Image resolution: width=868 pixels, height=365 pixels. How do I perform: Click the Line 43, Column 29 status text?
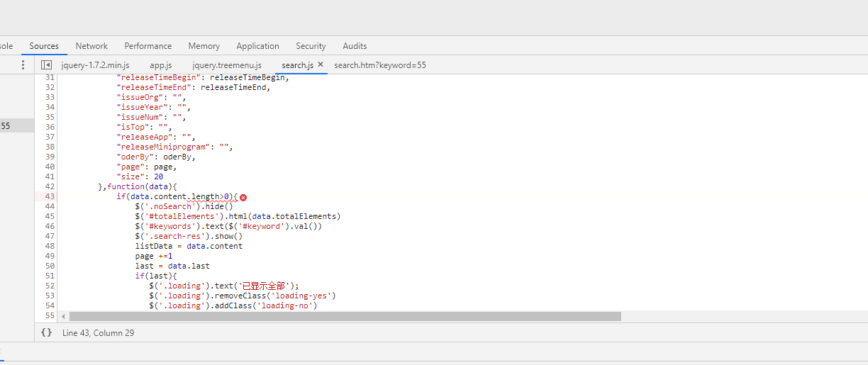98,332
